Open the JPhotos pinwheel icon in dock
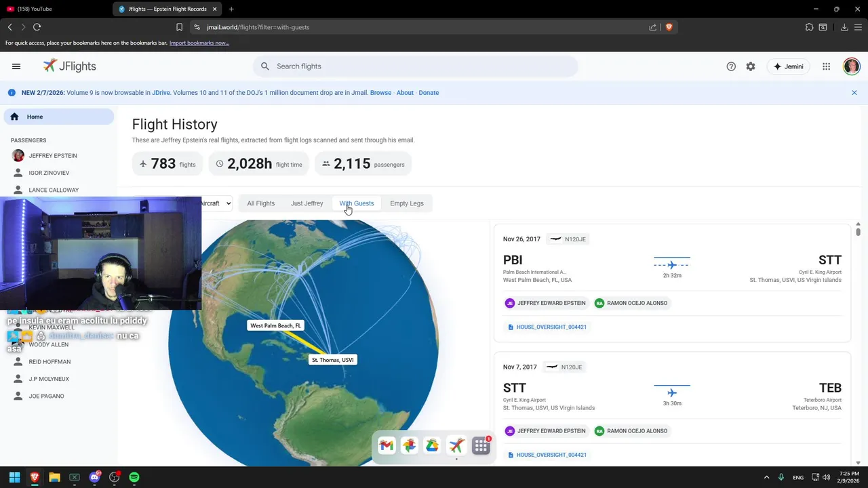 tap(409, 445)
